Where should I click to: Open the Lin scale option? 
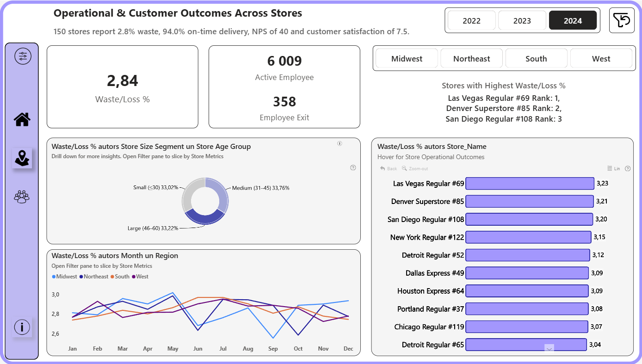pyautogui.click(x=614, y=169)
